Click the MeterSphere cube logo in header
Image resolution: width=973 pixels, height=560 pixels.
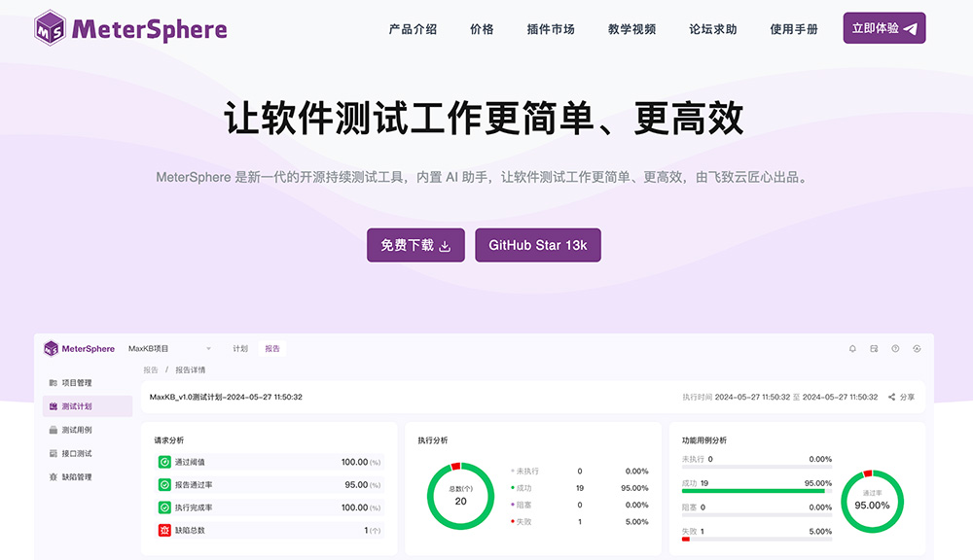50,28
